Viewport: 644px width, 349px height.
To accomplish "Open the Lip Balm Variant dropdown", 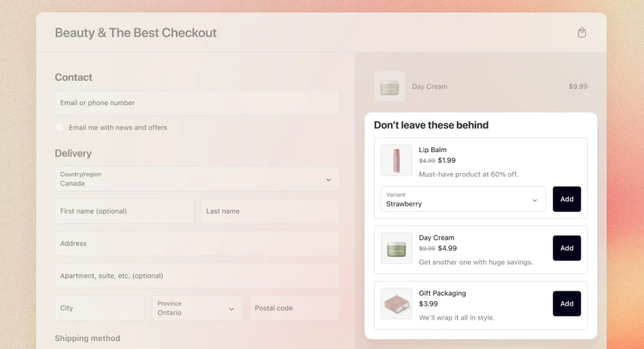I will coord(463,199).
